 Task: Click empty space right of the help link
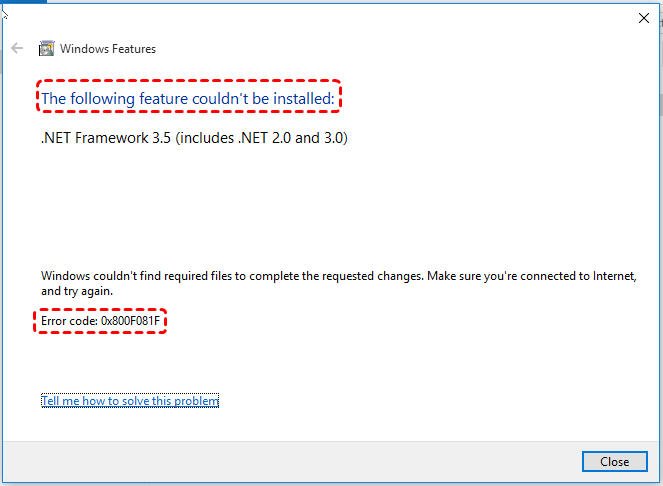[420, 401]
